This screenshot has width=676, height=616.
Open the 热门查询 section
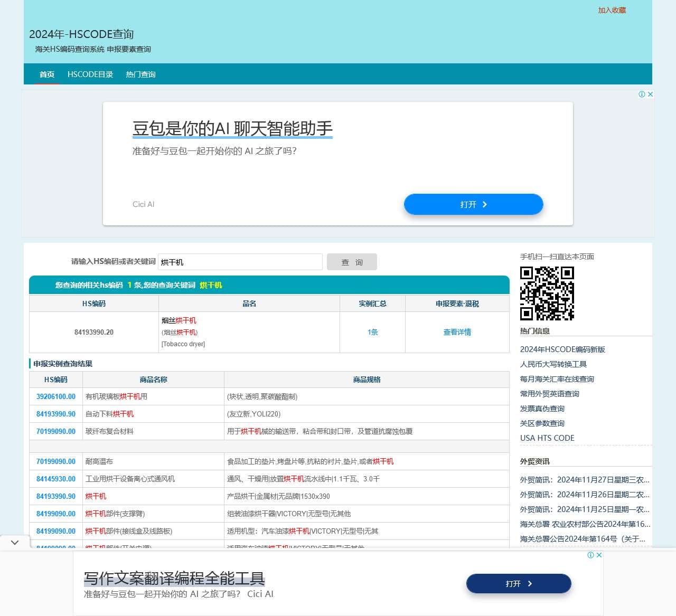tap(140, 74)
